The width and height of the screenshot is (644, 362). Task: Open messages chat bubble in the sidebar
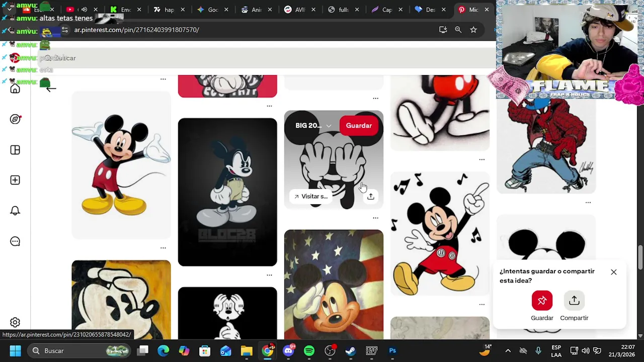(15, 241)
